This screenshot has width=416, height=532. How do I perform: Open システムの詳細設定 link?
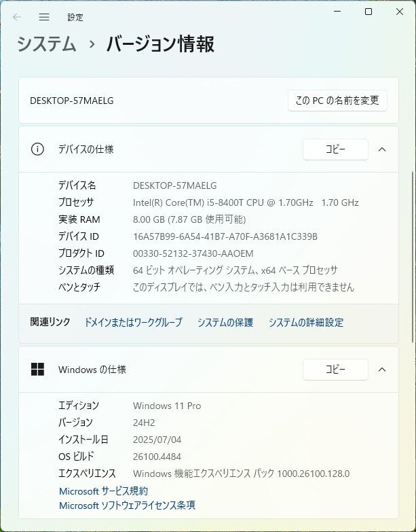click(x=306, y=322)
